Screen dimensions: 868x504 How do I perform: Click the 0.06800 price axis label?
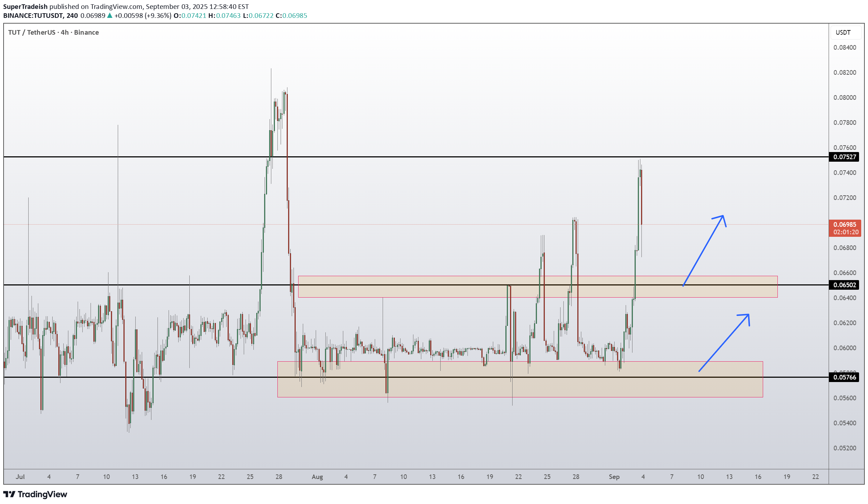tap(845, 248)
